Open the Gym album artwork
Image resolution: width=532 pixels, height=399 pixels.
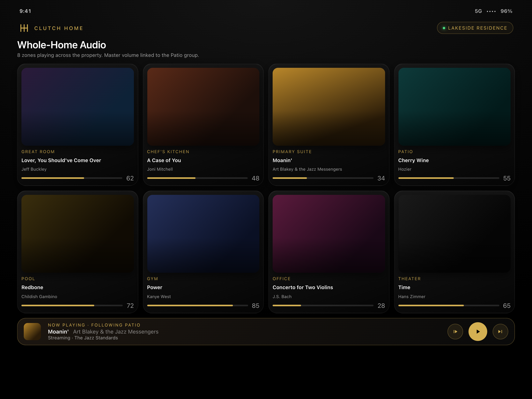[203, 234]
